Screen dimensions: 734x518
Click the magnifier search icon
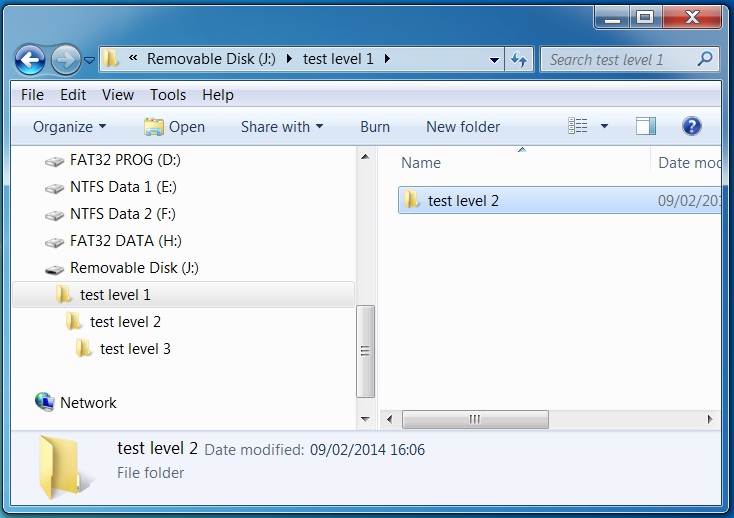[x=705, y=59]
